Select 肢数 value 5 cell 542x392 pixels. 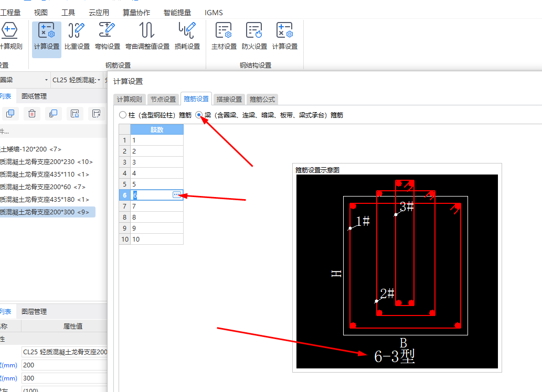(x=156, y=184)
